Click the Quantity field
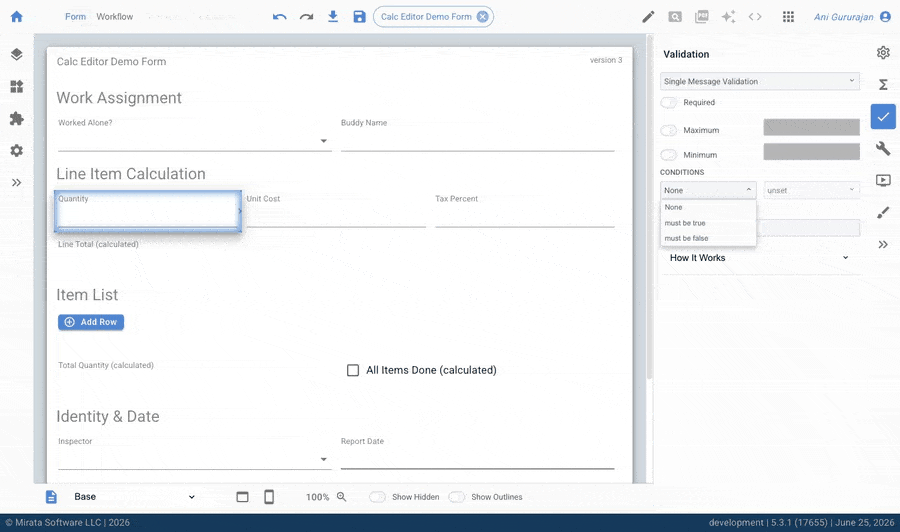The width and height of the screenshot is (900, 532). (x=148, y=212)
